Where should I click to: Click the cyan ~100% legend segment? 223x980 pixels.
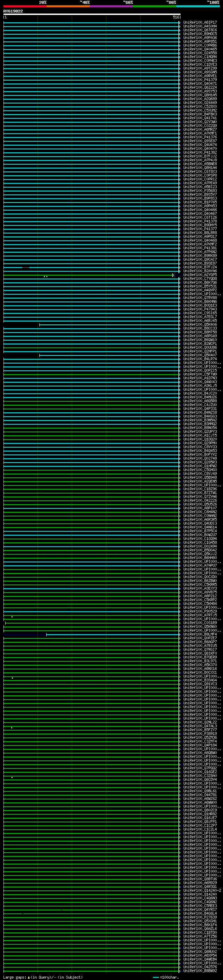click(x=198, y=6)
